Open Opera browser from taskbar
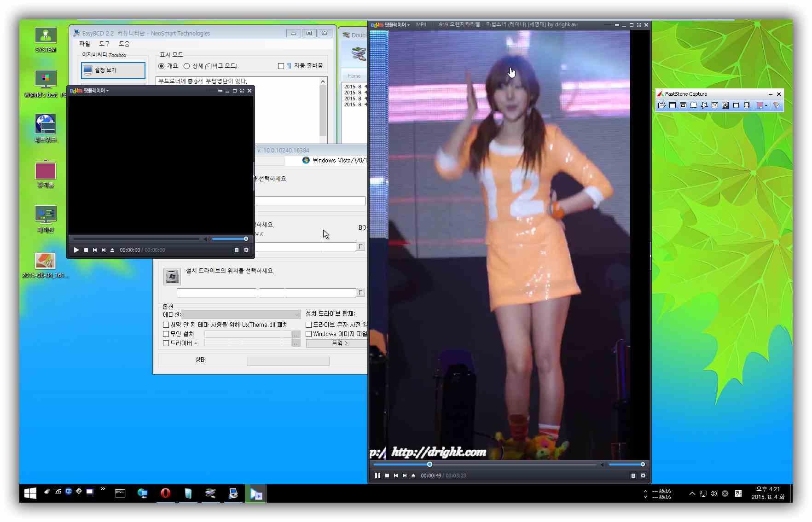 [165, 493]
